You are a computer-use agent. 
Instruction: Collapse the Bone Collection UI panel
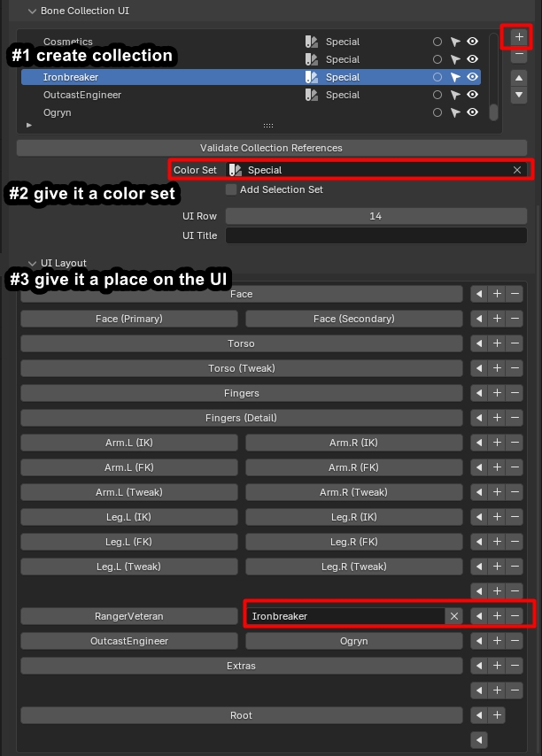[x=32, y=11]
